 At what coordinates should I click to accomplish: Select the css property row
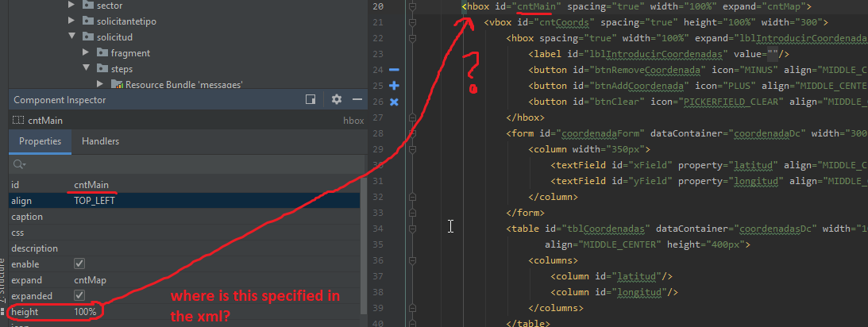184,233
